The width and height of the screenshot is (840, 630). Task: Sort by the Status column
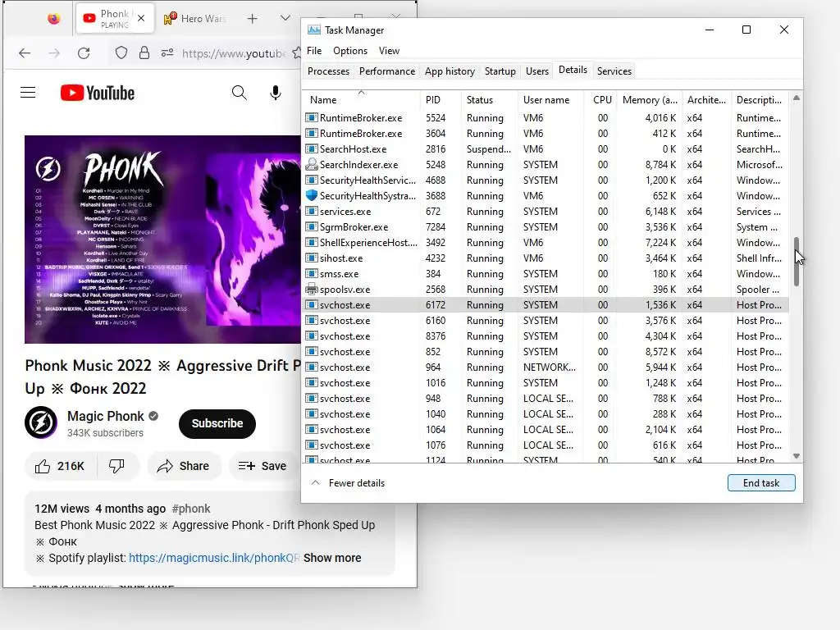coord(489,99)
